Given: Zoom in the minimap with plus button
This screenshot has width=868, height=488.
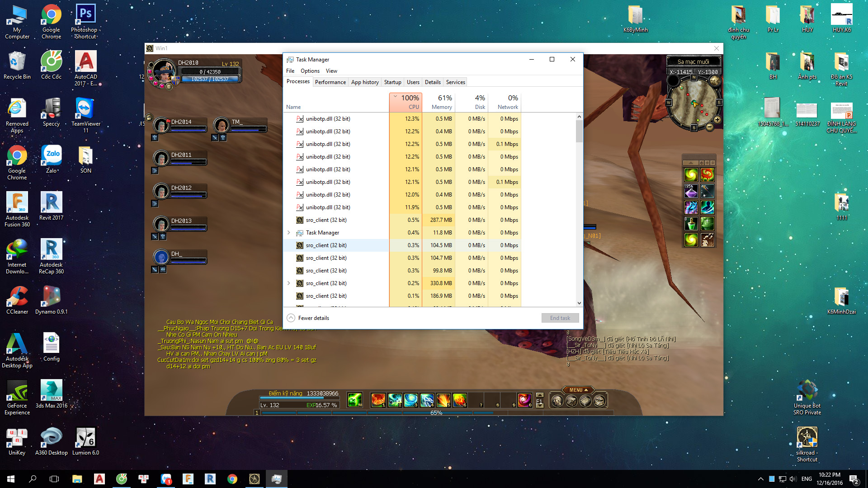Looking at the screenshot, I should 717,120.
